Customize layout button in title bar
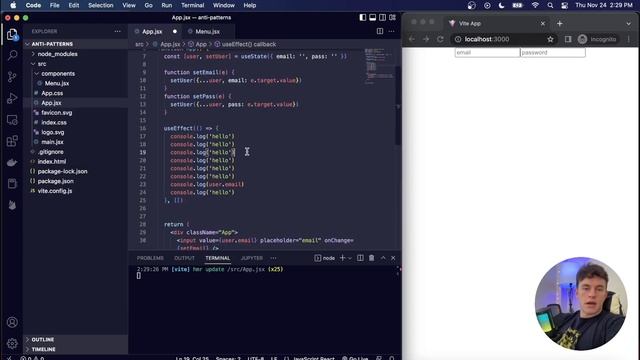Screen dimensions: 640x360 click(x=393, y=18)
